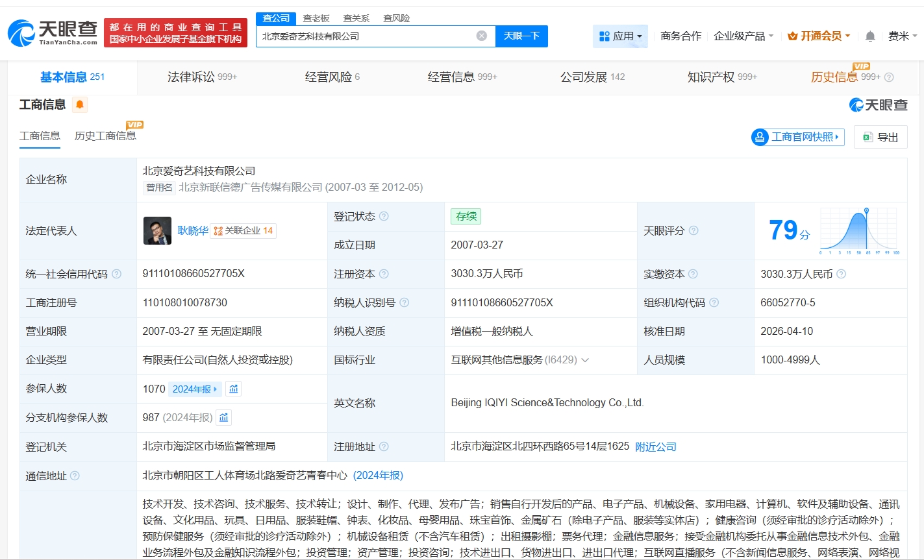Open the 附近公司 link
Screen dimensions: 924x560
tap(655, 446)
